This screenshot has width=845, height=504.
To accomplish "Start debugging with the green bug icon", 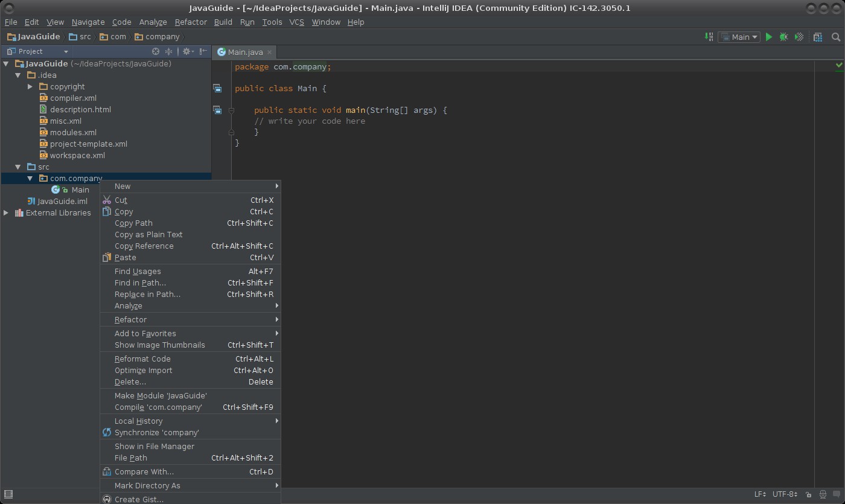I will [x=783, y=37].
